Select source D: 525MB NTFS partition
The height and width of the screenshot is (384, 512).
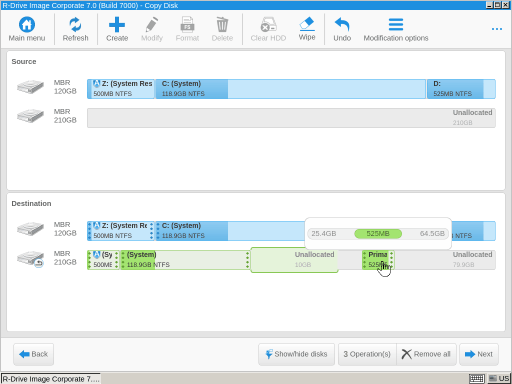[461, 89]
